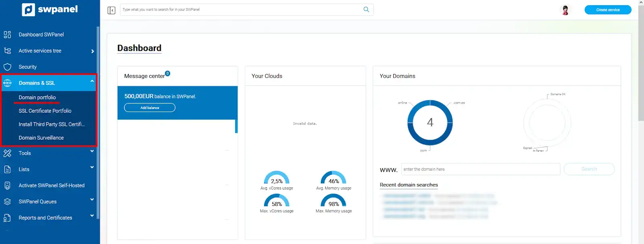Click the SWPanel logo

[x=50, y=9]
